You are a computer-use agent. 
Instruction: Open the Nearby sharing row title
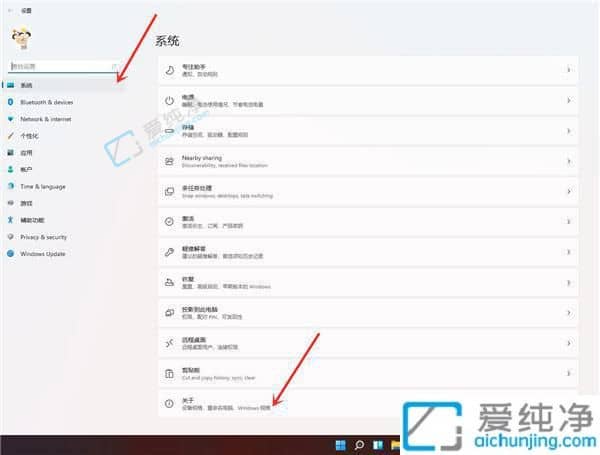click(x=202, y=158)
